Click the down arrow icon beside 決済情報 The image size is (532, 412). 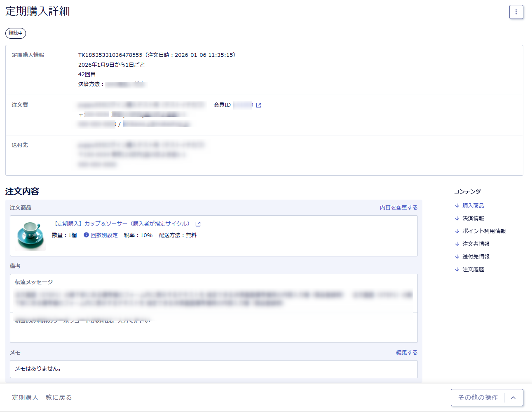pyautogui.click(x=457, y=219)
